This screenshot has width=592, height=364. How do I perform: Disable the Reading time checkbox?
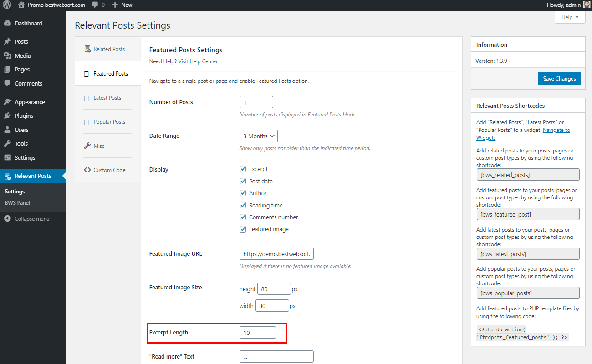(243, 205)
